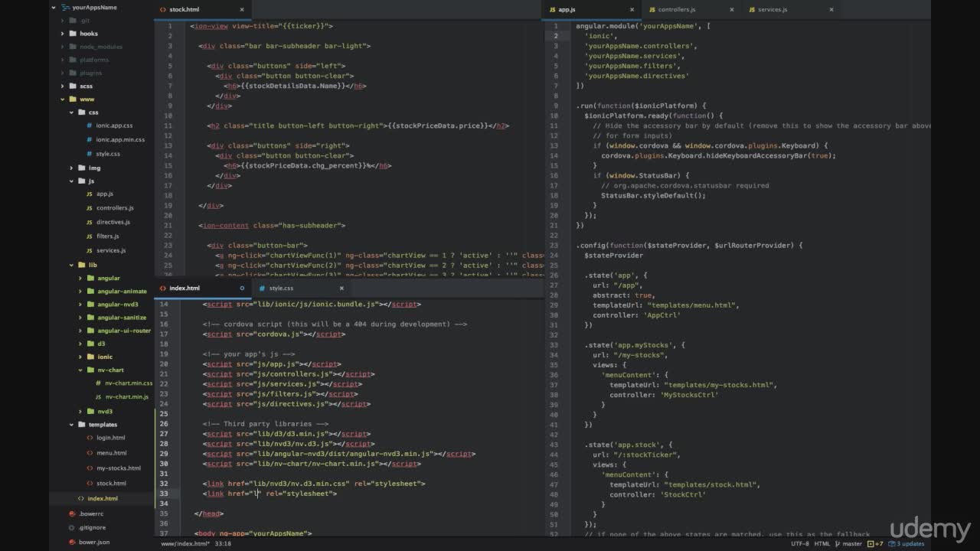980x551 pixels.
Task: Expand the angular folder
Action: coord(80,278)
